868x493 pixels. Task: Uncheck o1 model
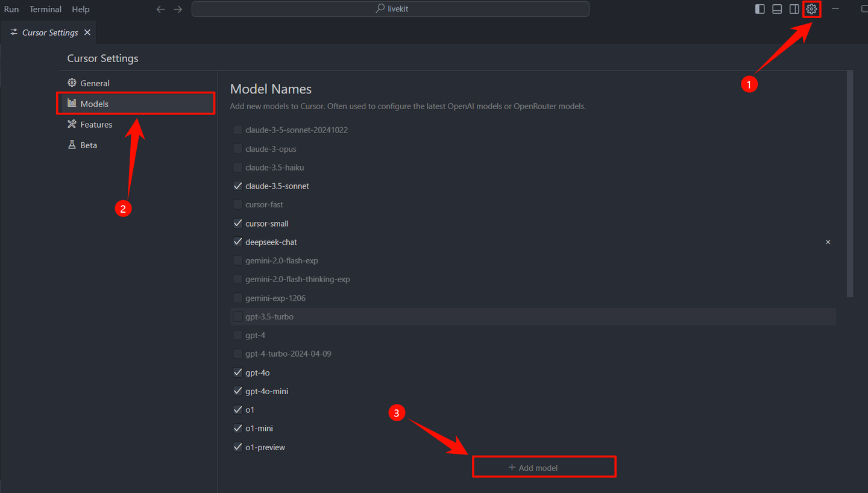[237, 410]
